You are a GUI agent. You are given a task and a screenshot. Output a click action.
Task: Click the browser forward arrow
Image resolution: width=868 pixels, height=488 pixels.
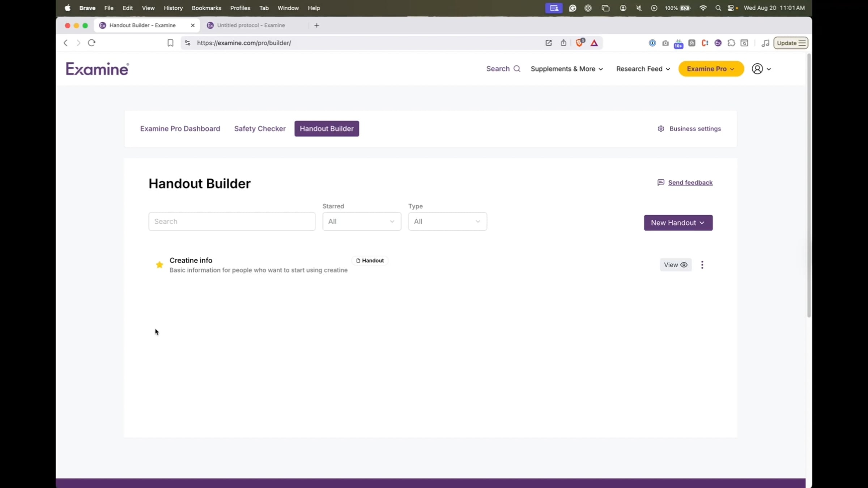(x=78, y=43)
